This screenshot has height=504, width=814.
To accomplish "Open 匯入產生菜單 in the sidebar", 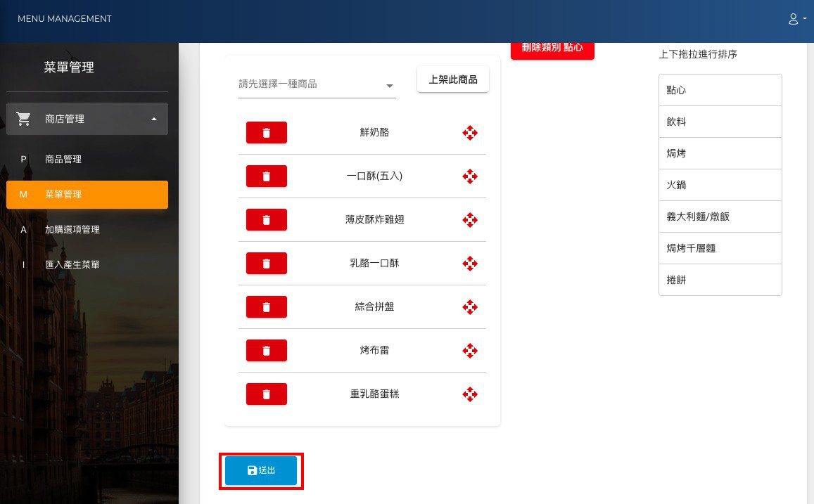I will (87, 265).
